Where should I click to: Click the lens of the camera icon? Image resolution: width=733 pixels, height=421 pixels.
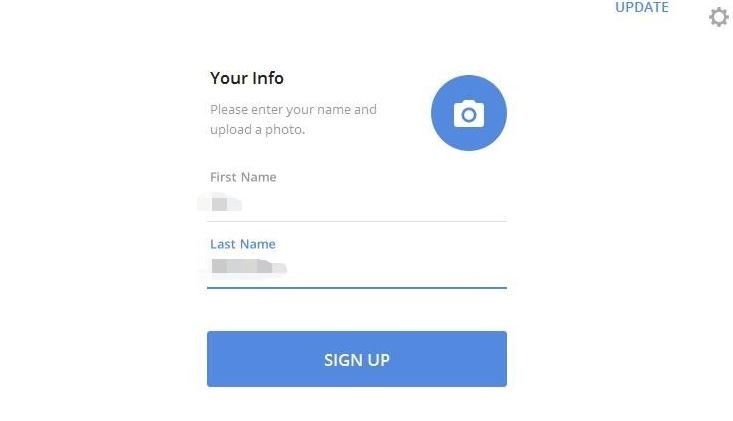pyautogui.click(x=469, y=115)
